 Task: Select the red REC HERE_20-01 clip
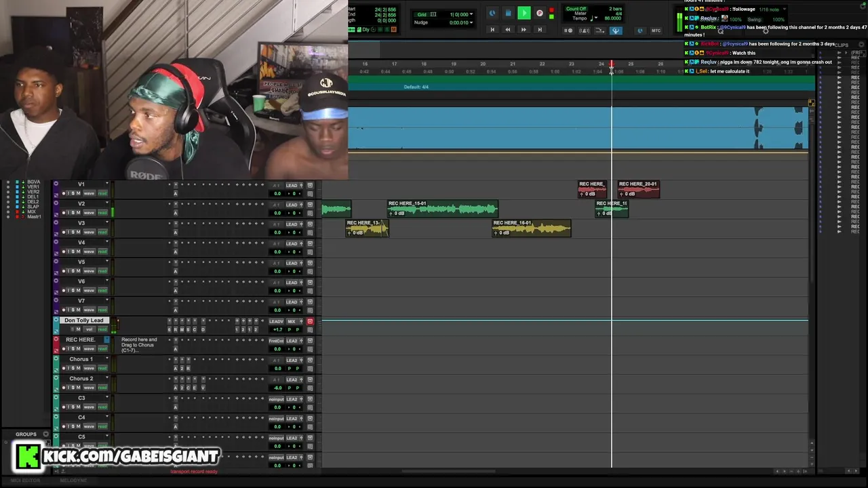639,189
